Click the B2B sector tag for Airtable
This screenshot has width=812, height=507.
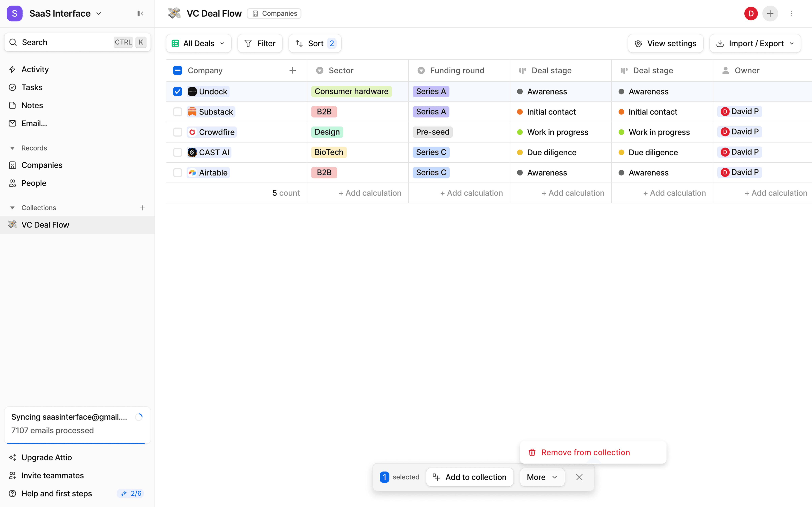click(x=324, y=172)
